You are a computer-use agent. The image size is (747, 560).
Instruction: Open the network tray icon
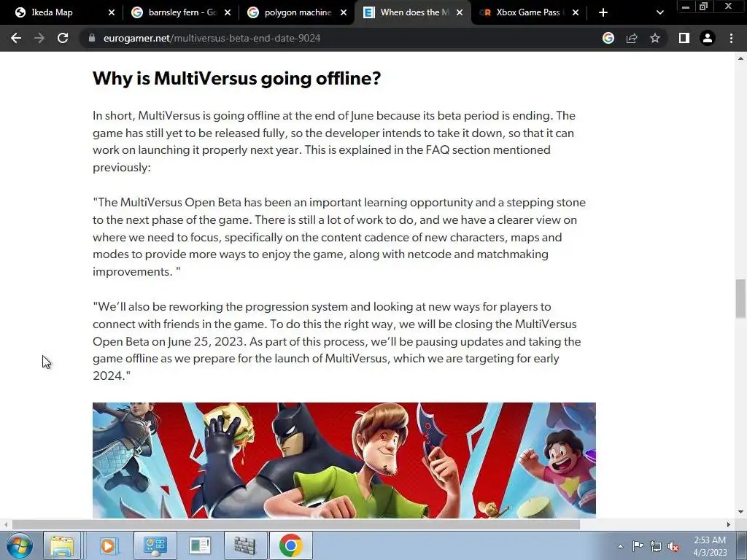coord(656,546)
